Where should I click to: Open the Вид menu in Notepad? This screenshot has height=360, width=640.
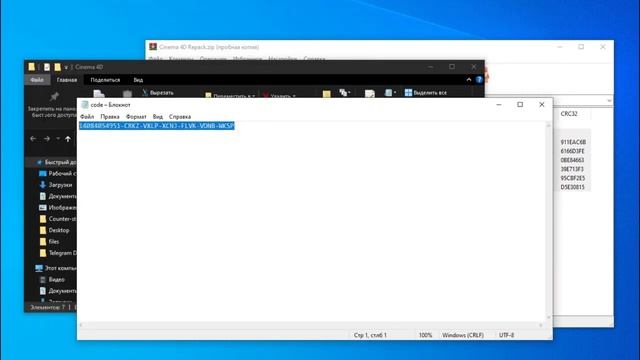point(158,117)
